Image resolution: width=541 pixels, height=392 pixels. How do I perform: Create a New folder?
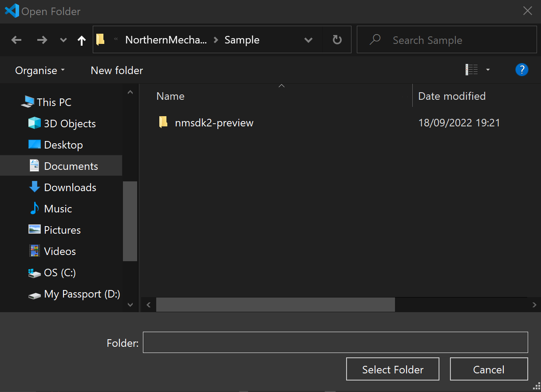point(116,70)
